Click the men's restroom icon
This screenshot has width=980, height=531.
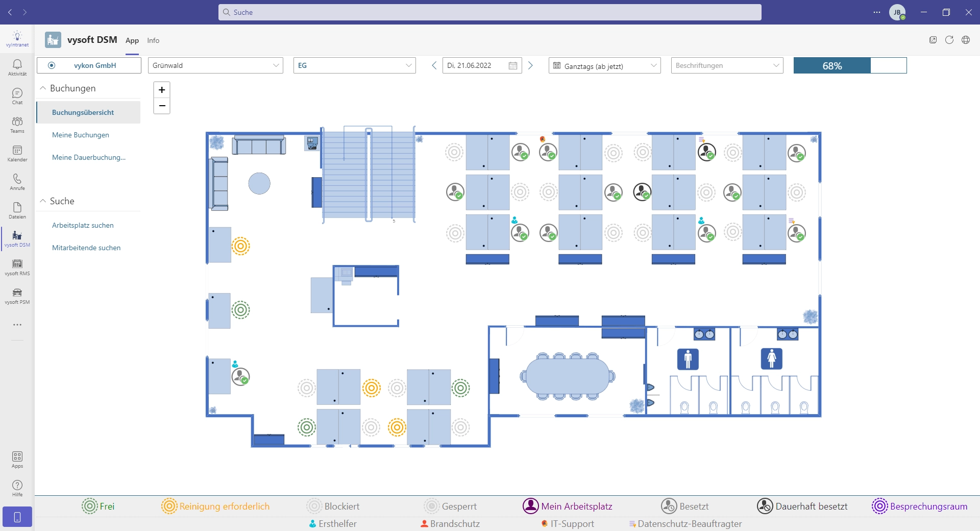pos(688,359)
